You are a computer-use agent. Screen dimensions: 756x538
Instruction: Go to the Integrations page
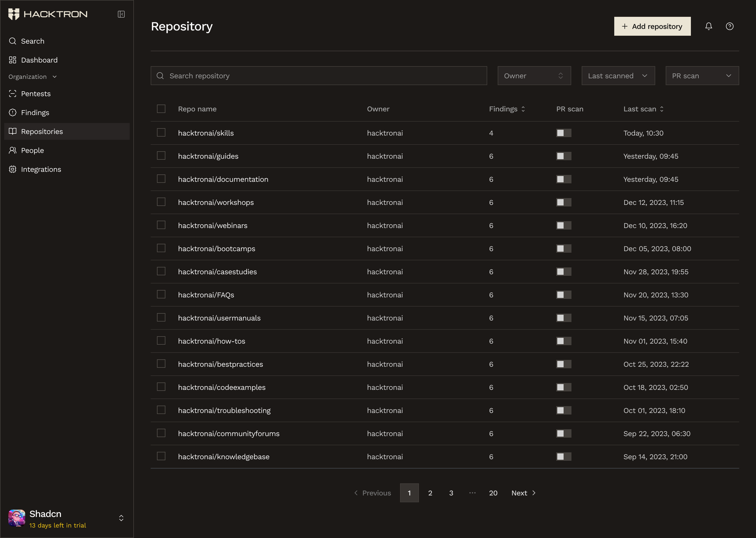(x=41, y=169)
